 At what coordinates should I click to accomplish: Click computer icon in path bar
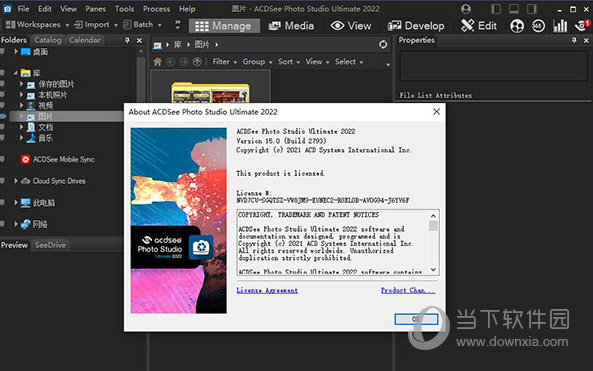click(x=157, y=45)
